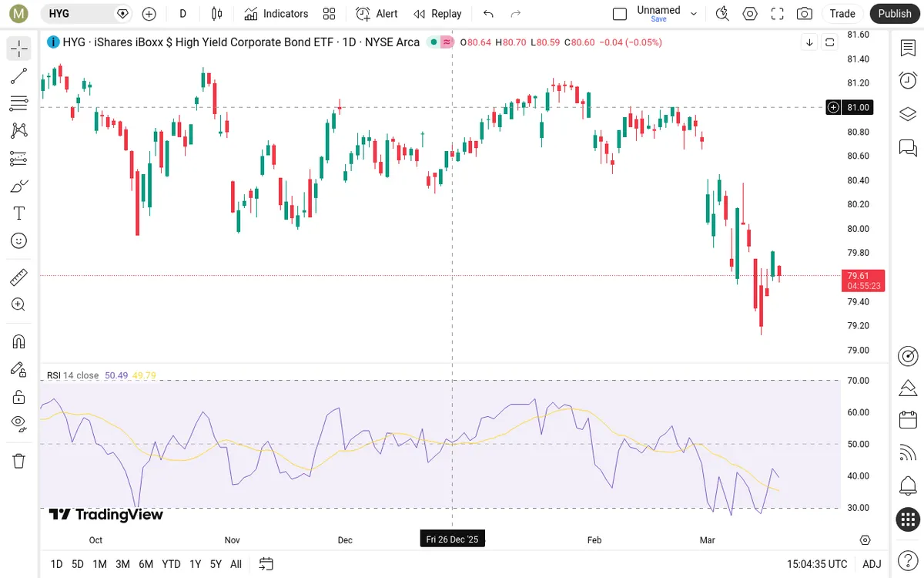Open the layout setup square icon
This screenshot has height=578, width=924.
pos(620,14)
